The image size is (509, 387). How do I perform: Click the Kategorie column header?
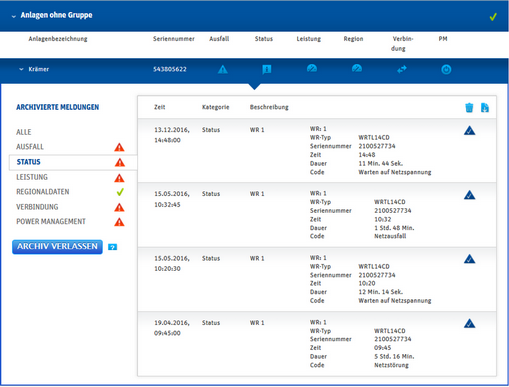coord(215,107)
